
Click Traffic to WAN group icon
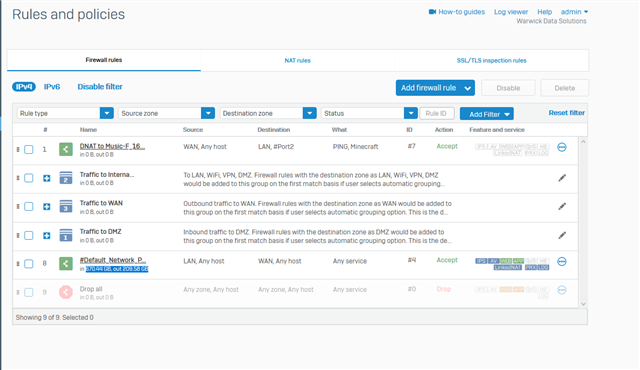(x=66, y=206)
